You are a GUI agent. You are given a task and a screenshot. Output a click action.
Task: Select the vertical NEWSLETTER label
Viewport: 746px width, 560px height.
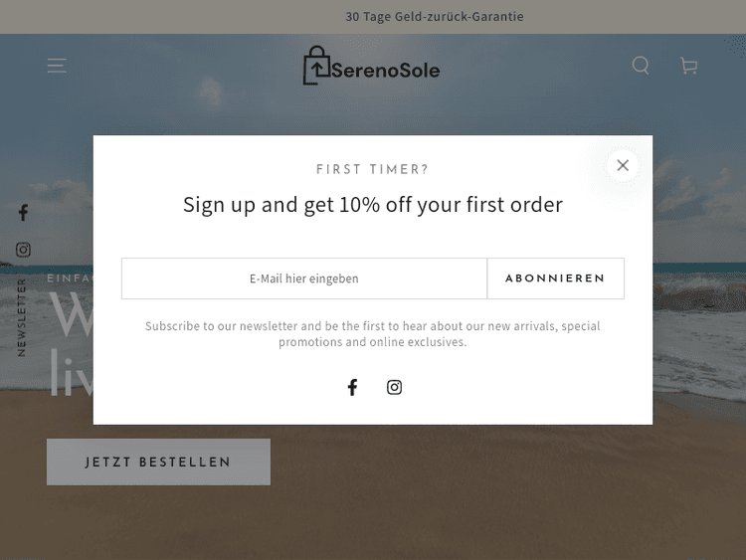22,316
